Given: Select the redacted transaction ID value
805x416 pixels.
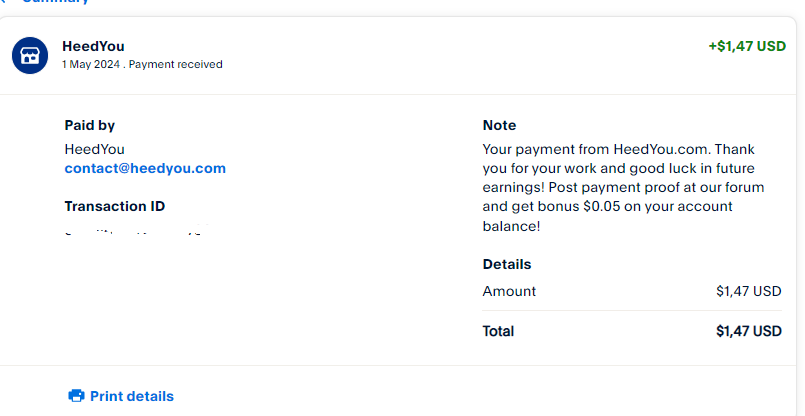Looking at the screenshot, I should click(x=137, y=230).
